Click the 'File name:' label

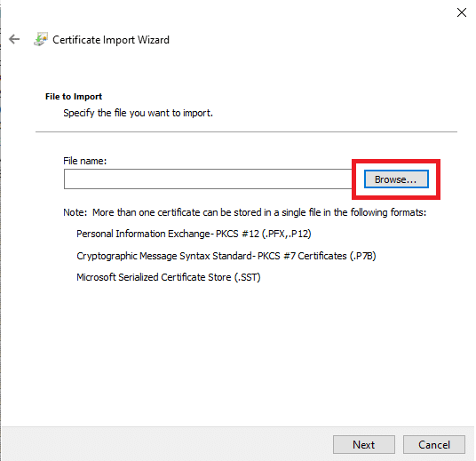tap(85, 161)
